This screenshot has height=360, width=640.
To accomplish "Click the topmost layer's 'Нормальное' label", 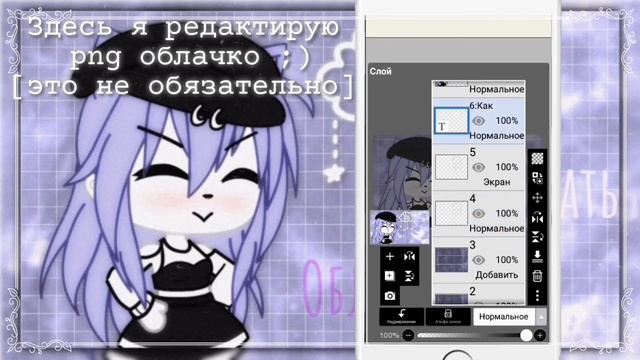I will pyautogui.click(x=497, y=89).
